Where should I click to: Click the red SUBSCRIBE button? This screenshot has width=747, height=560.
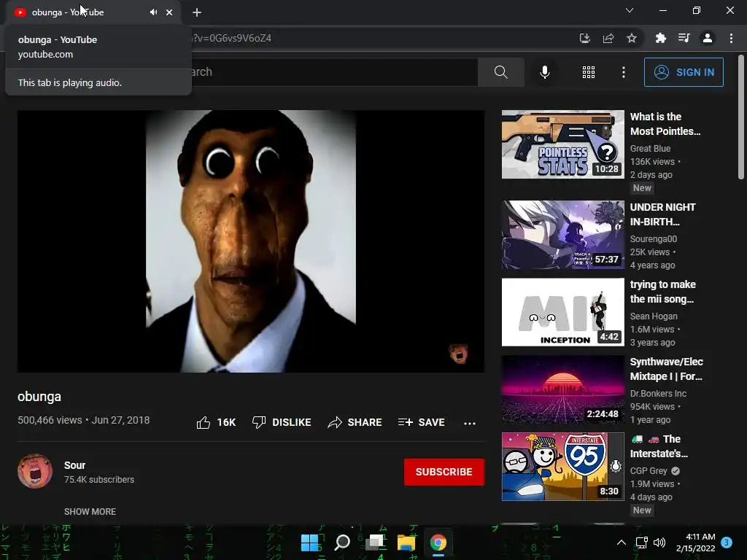click(444, 472)
